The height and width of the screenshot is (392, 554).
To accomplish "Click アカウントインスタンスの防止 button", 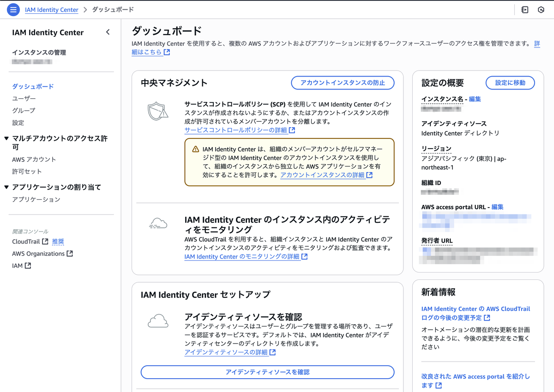I will [x=343, y=83].
